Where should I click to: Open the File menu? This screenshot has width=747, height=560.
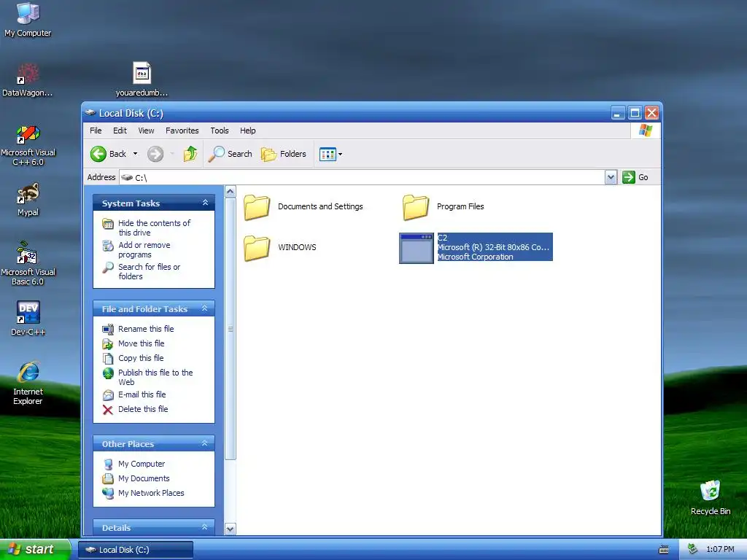coord(96,131)
